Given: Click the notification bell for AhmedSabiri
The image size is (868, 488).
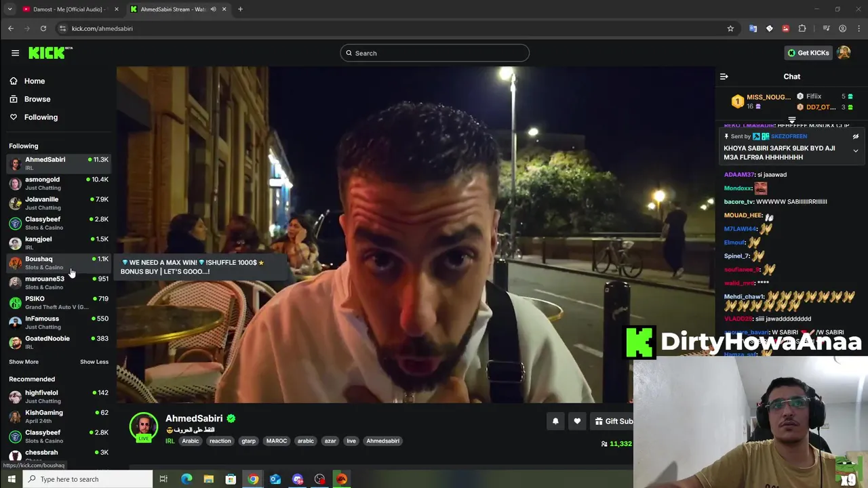Looking at the screenshot, I should (555, 421).
